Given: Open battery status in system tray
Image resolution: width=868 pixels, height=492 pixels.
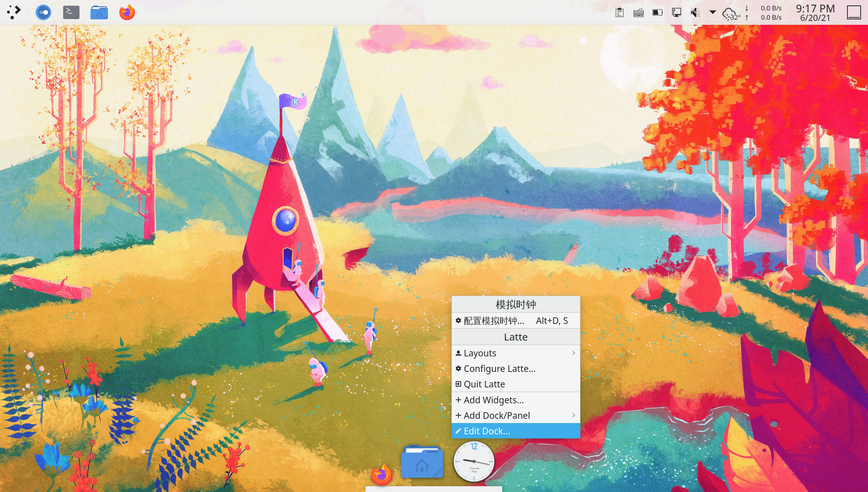Looking at the screenshot, I should [x=658, y=13].
